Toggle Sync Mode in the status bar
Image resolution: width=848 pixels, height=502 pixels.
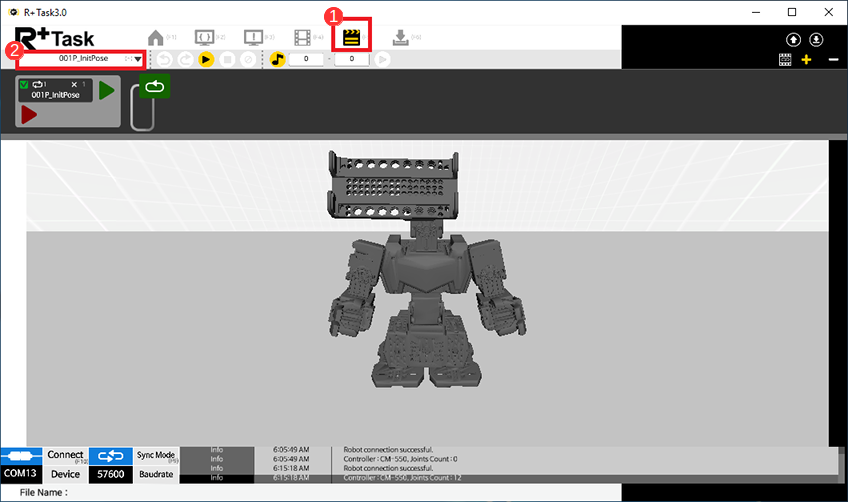(155, 456)
